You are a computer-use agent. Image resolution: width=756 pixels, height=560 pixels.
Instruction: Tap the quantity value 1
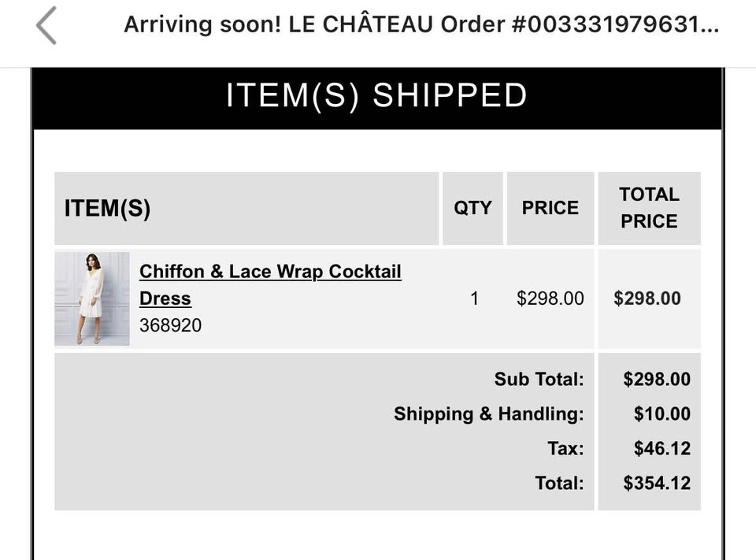pyautogui.click(x=474, y=299)
